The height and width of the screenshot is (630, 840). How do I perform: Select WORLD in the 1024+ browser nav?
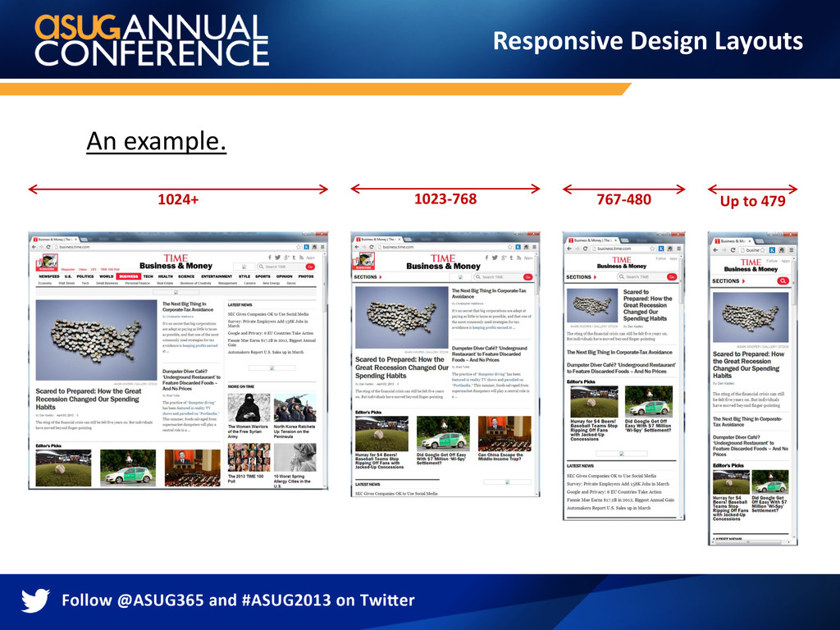point(107,276)
